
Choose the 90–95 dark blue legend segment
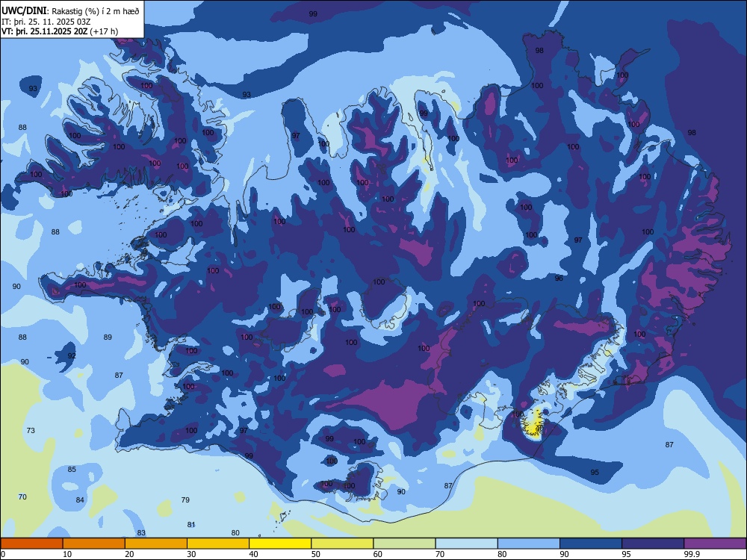point(591,544)
